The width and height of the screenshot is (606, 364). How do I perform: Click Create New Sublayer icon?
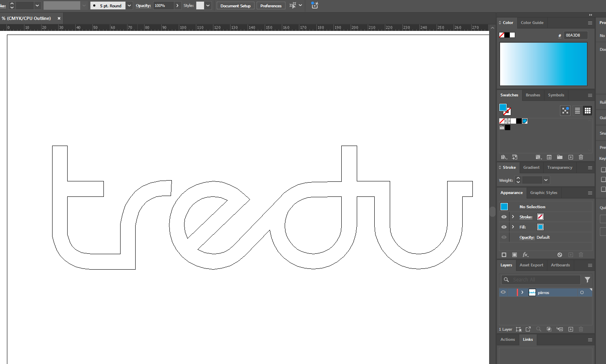tap(560, 329)
